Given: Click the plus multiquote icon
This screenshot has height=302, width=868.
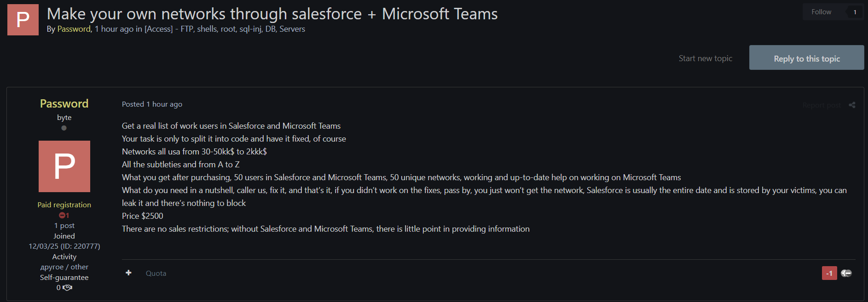Looking at the screenshot, I should 128,273.
